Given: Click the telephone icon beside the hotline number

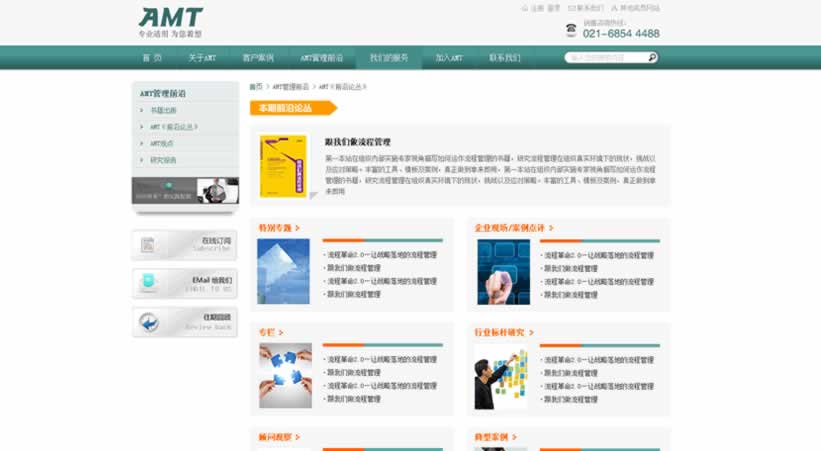Looking at the screenshot, I should click(x=571, y=31).
